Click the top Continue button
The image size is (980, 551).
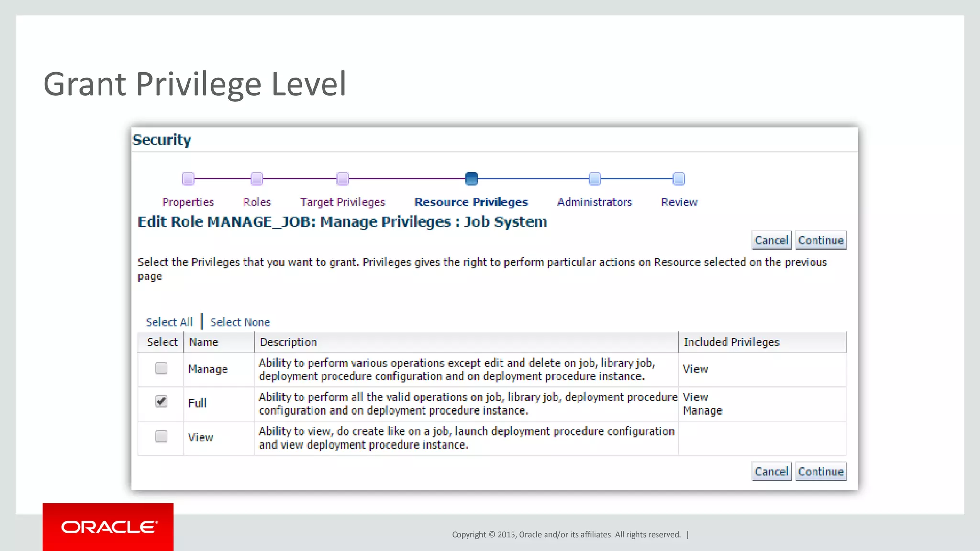click(821, 240)
